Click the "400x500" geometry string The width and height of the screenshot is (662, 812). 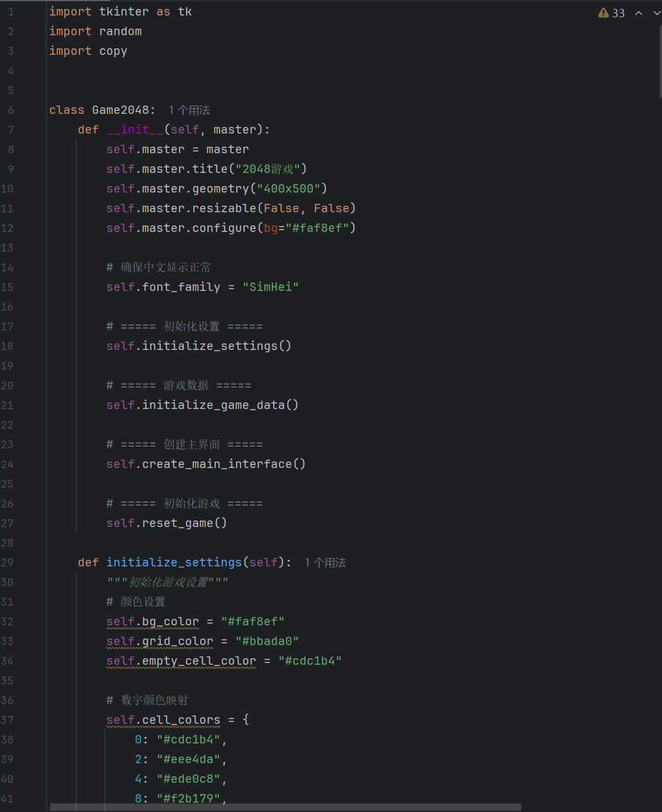[x=289, y=189]
